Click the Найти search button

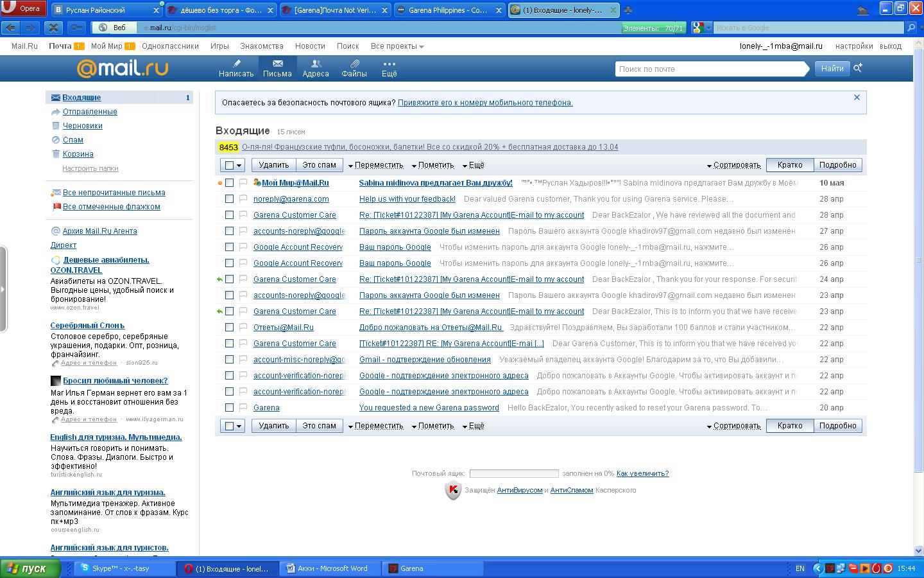pyautogui.click(x=832, y=69)
